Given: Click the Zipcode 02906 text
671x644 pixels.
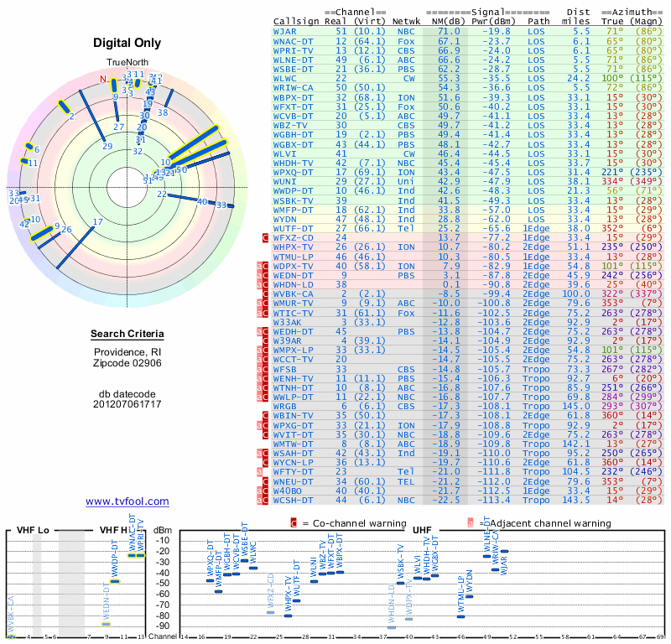Looking at the screenshot, I should click(127, 363).
